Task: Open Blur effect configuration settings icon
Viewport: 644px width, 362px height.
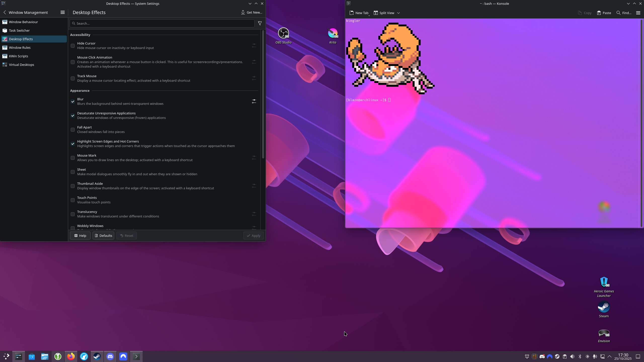Action: point(254,101)
